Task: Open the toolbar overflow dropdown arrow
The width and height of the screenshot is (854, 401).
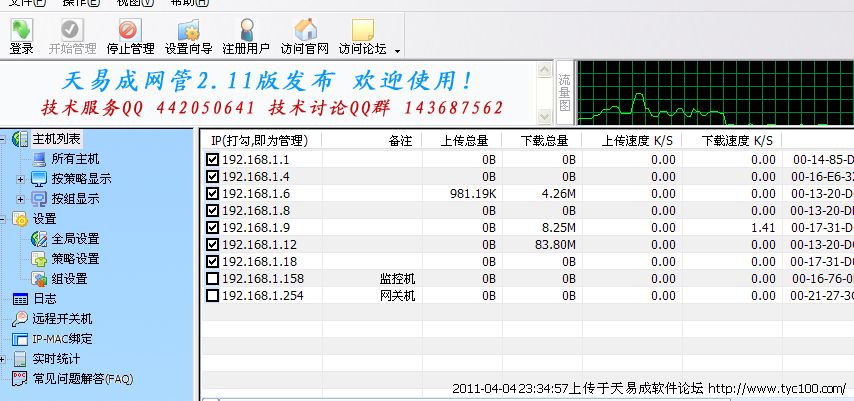Action: point(397,50)
